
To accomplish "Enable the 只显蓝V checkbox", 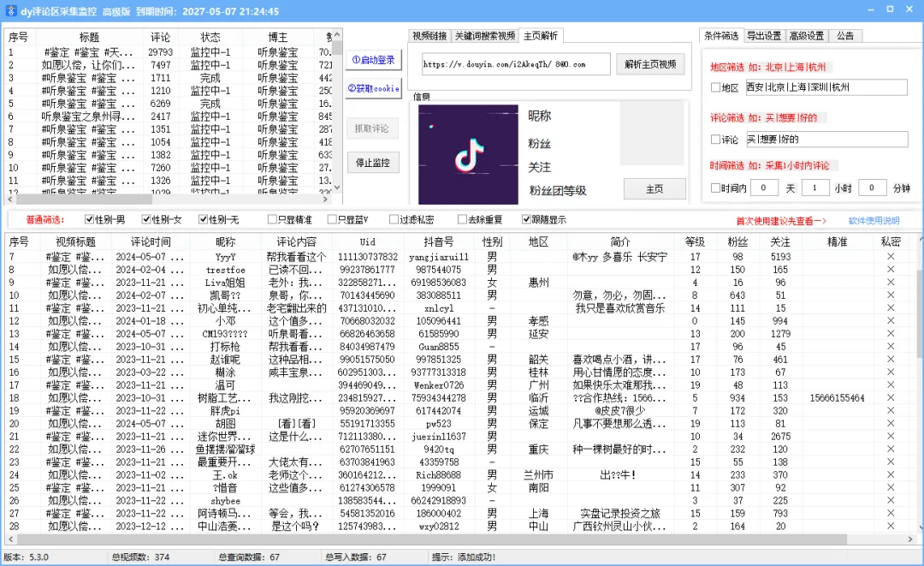I will [x=332, y=219].
